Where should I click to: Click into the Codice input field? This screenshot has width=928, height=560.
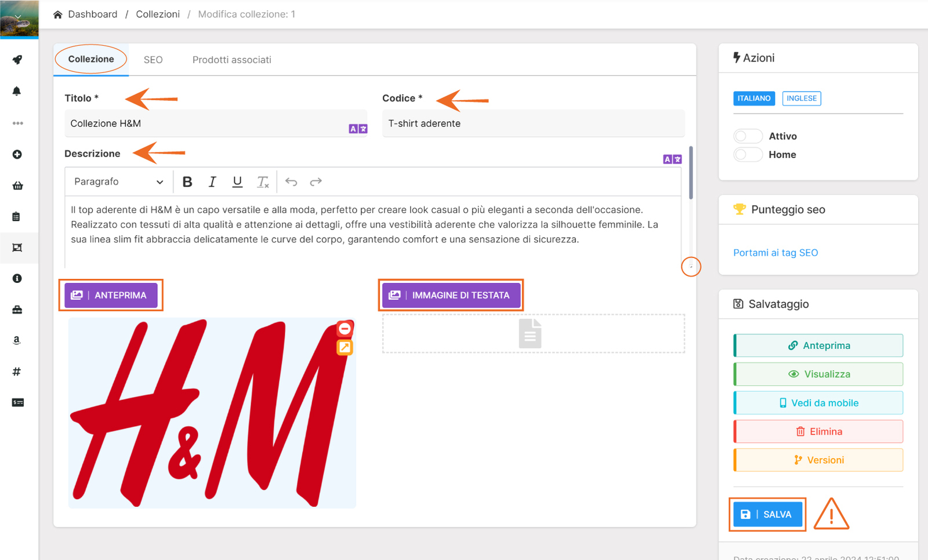click(532, 123)
